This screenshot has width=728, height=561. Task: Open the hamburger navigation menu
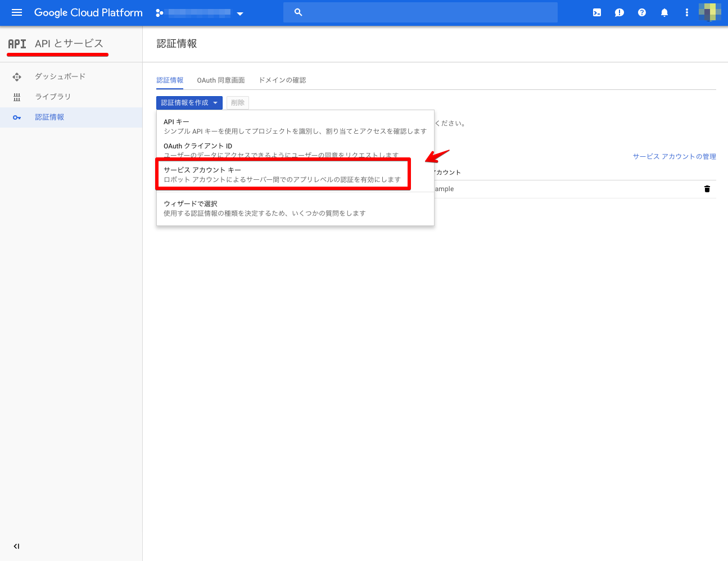17,12
